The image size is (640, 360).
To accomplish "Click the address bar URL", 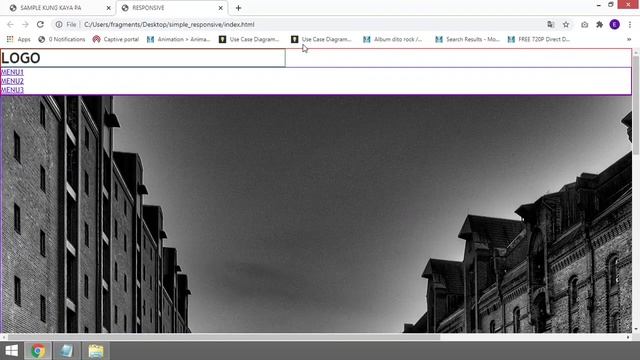I will [169, 24].
